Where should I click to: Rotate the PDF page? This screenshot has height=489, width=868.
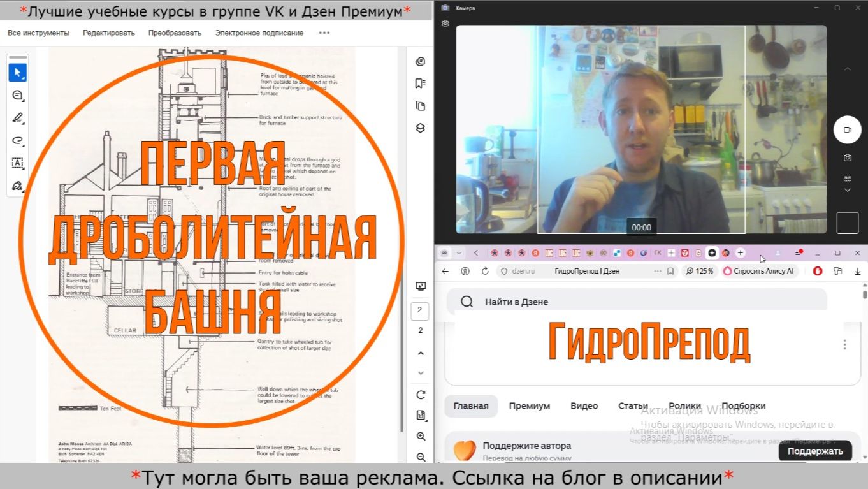tap(421, 395)
